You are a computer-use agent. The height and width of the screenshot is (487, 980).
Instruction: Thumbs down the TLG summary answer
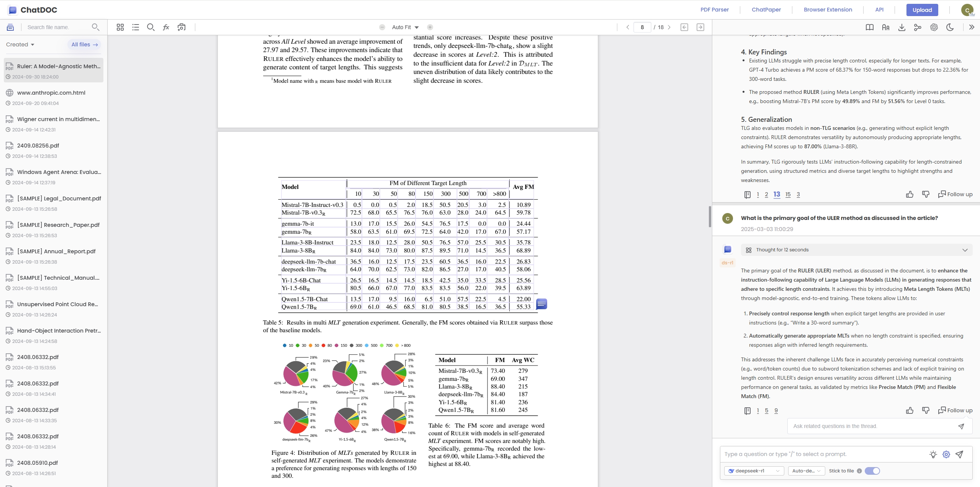tap(926, 194)
